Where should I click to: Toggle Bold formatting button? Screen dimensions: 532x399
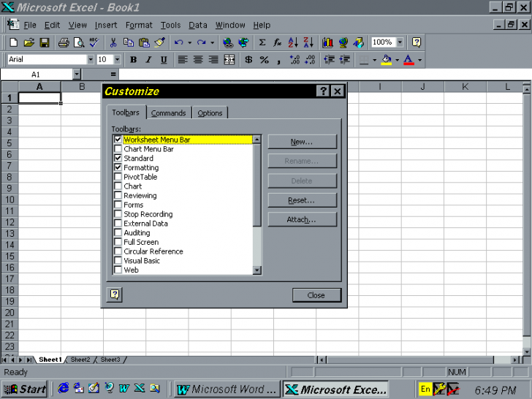(x=133, y=60)
